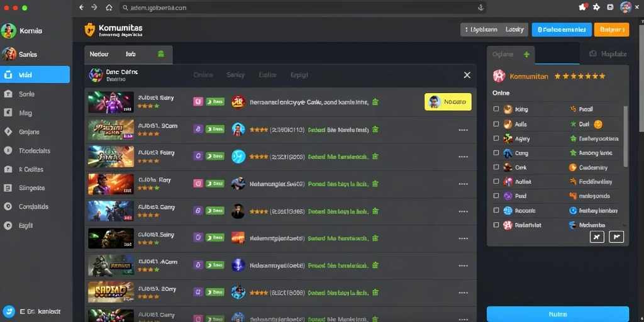
Task: Click the green plus icon beside Oplane
Action: click(x=526, y=54)
